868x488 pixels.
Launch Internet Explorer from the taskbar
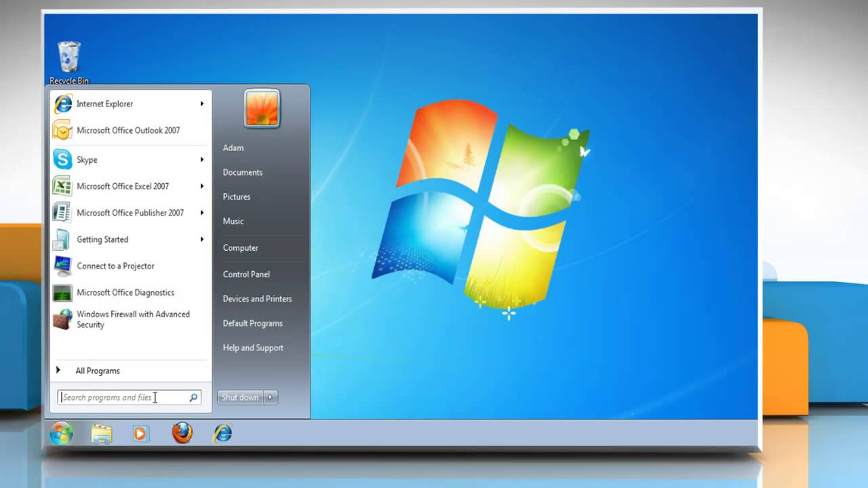pos(223,432)
